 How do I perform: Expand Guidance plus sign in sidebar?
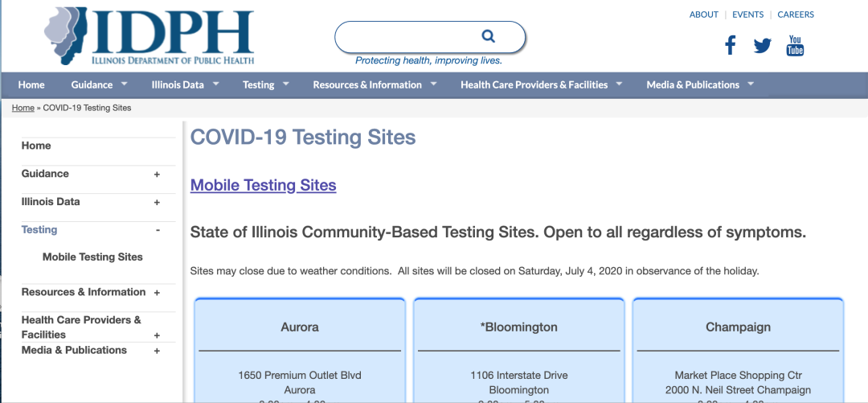pos(157,175)
